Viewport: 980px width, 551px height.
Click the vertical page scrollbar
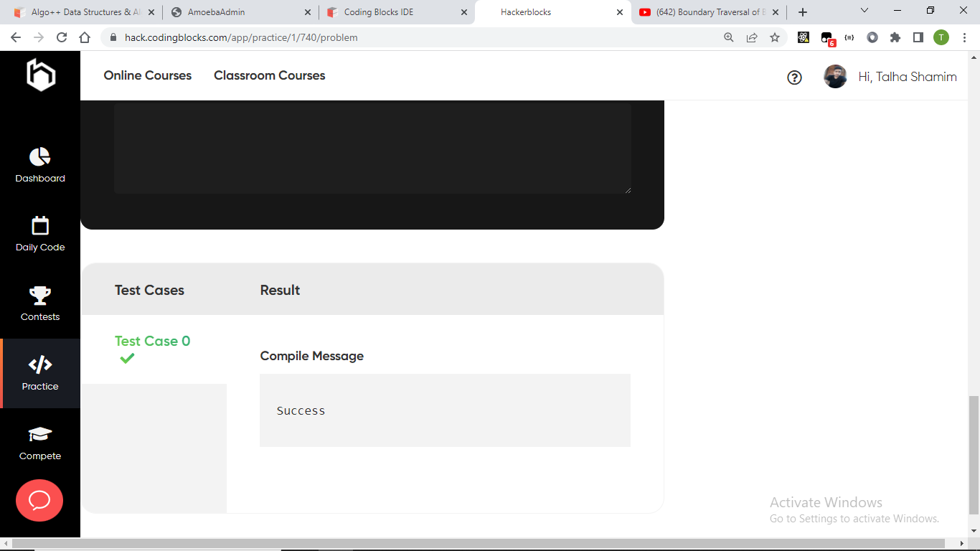click(x=974, y=456)
